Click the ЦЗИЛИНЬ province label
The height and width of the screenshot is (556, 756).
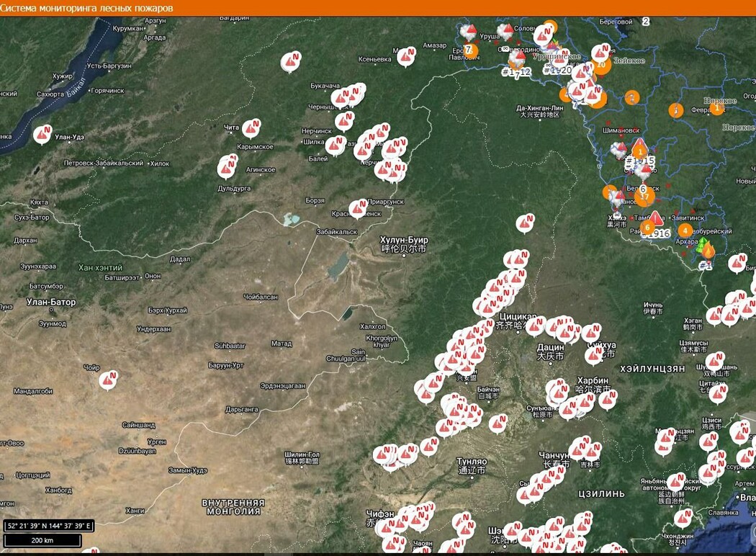601,493
